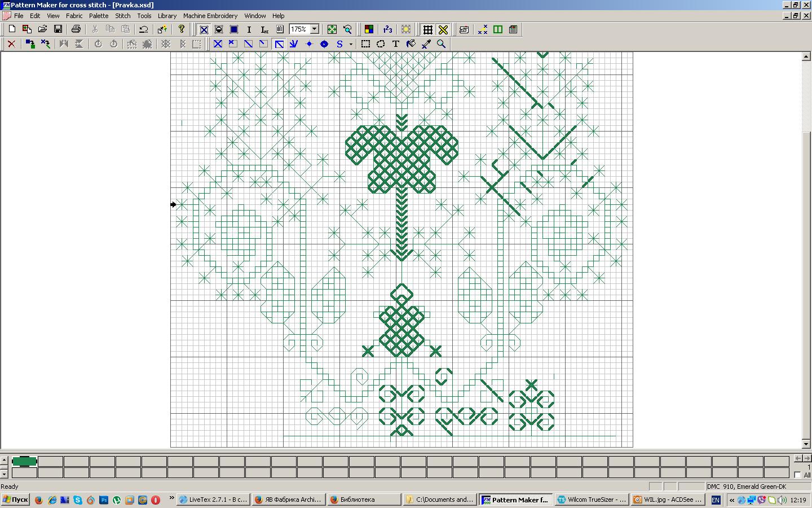Click the vertical scrollbar down arrow

click(x=806, y=444)
